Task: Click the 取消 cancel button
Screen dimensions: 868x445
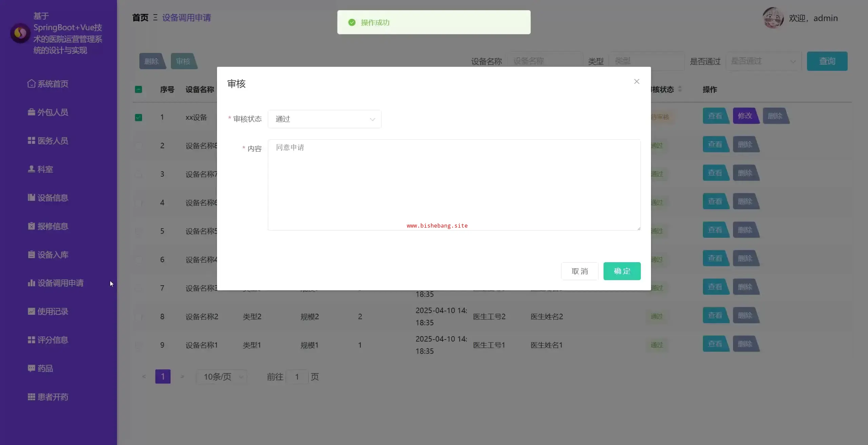Action: (x=579, y=271)
